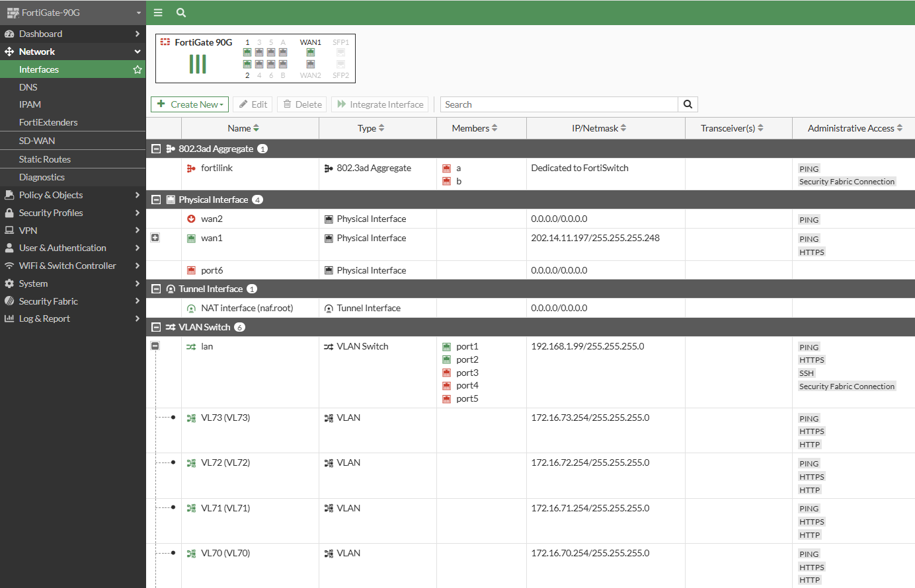Expand WiFi & Switch Controller menu
915x588 pixels.
tap(73, 266)
